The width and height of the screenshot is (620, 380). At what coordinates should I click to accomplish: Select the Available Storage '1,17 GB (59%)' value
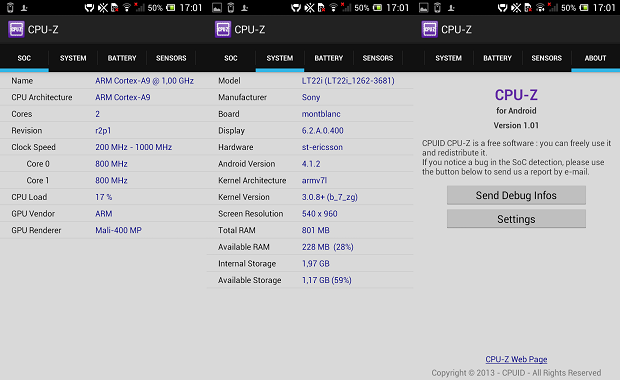click(327, 280)
